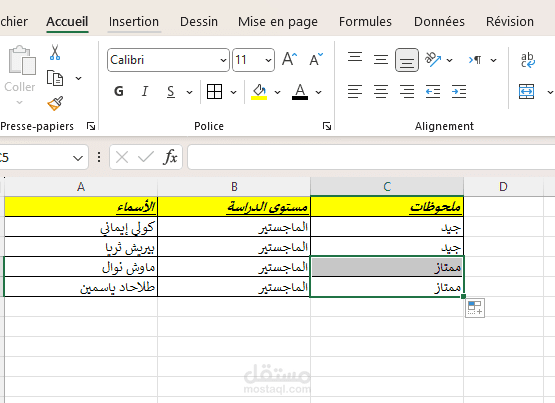Viewport: 555px width, 403px height.
Task: Click the confirm checkmark in formula bar
Action: point(146,157)
